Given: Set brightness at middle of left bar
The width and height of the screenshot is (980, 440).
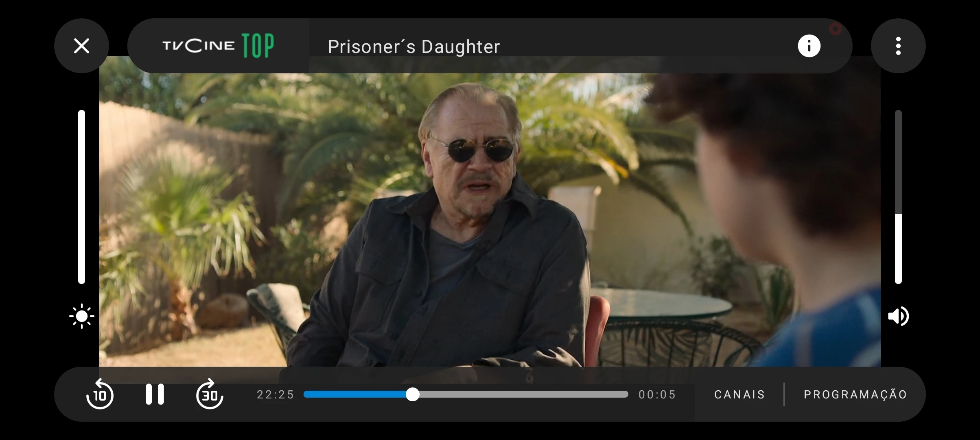Looking at the screenshot, I should tap(81, 197).
